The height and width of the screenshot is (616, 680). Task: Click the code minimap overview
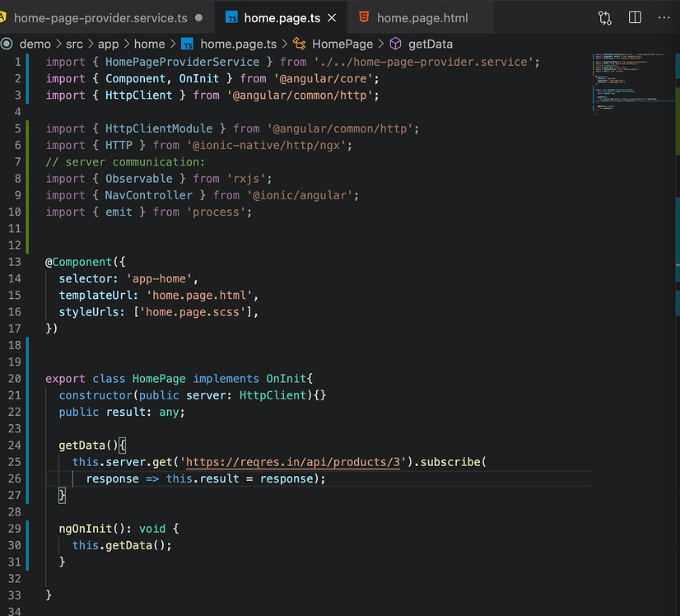[633, 82]
